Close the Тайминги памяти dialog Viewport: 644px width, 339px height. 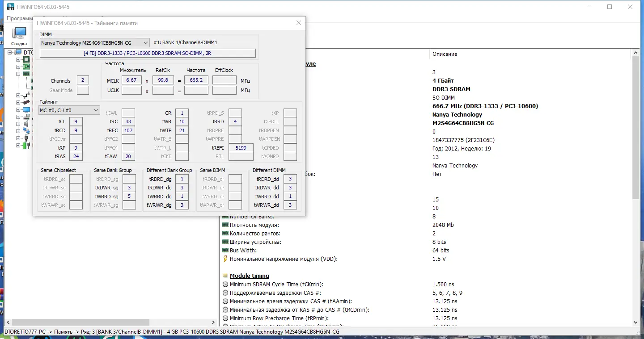(299, 23)
